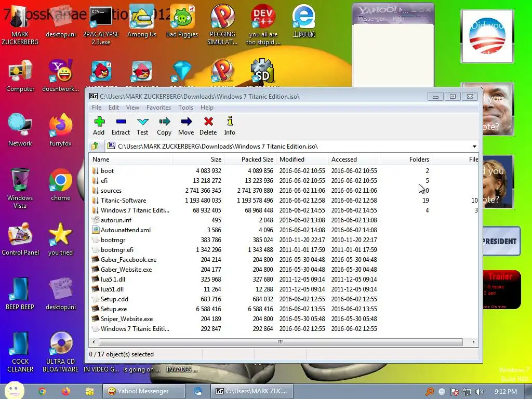Click the volume speaker tray icon
This screenshot has width=532, height=399.
pos(480,392)
